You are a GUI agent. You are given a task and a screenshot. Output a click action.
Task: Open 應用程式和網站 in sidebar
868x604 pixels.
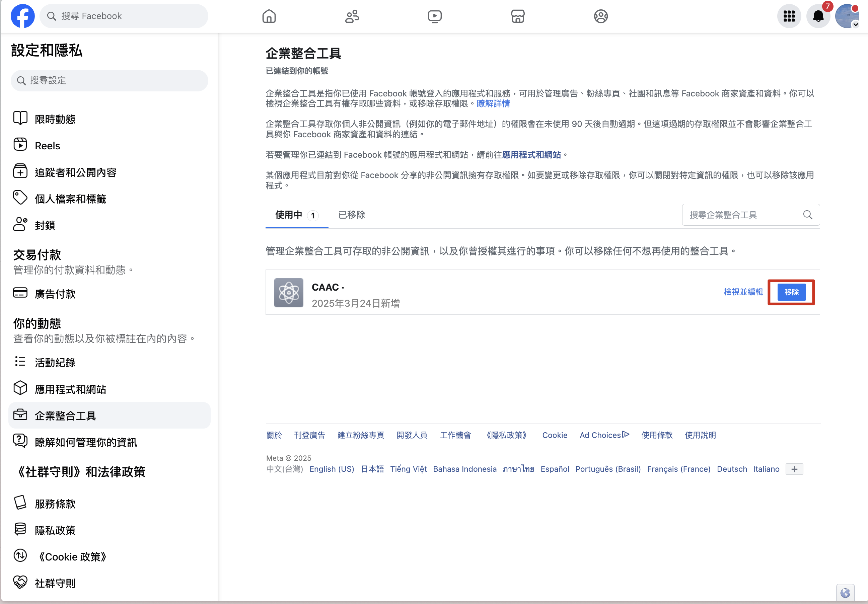[109, 389]
